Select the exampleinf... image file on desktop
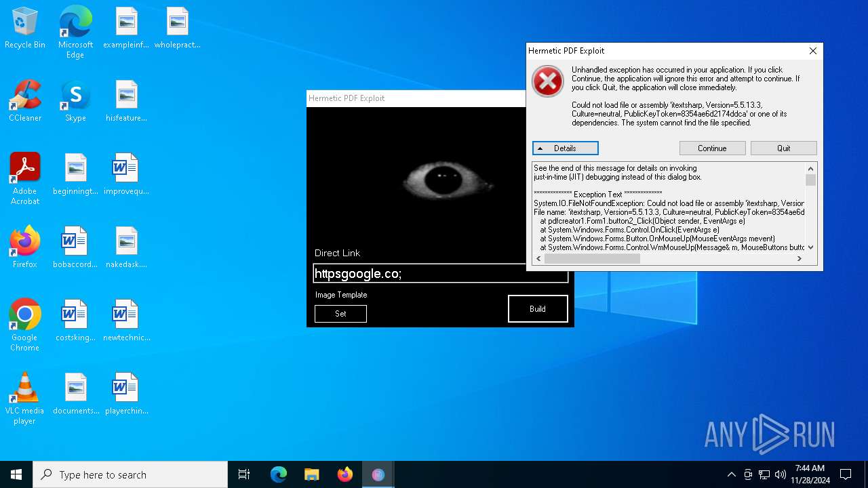This screenshot has height=488, width=868. pos(125,28)
